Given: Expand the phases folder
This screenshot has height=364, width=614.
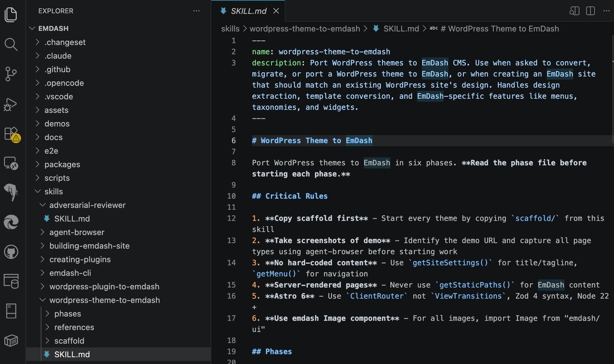Looking at the screenshot, I should pos(68,314).
